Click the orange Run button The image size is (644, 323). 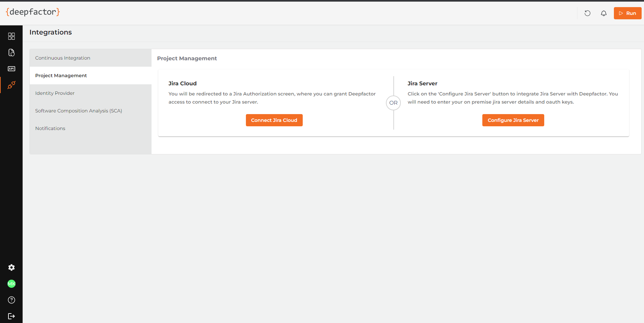627,13
